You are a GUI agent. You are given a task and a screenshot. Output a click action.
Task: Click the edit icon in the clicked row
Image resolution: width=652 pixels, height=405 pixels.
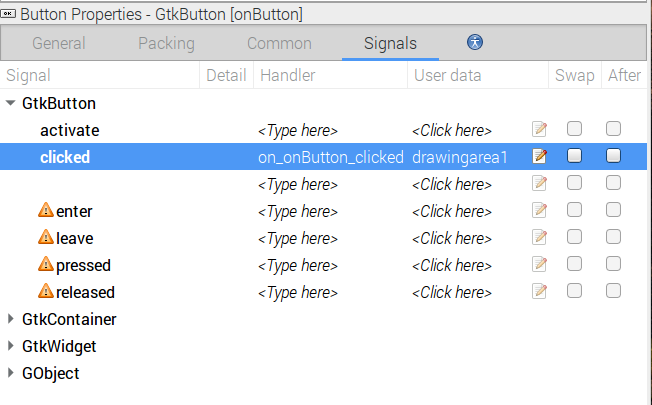tap(540, 156)
